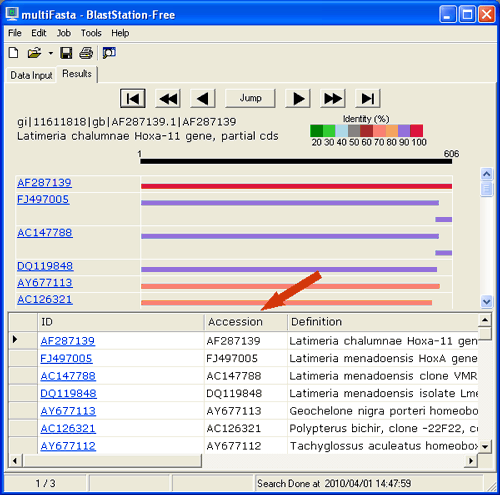This screenshot has height=495, width=500.
Task: Click the search monitor toolbar icon
Action: (x=109, y=53)
